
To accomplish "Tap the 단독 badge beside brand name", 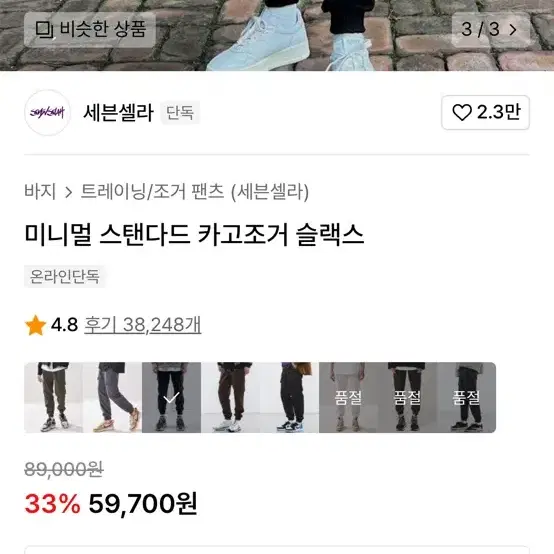I will click(180, 113).
